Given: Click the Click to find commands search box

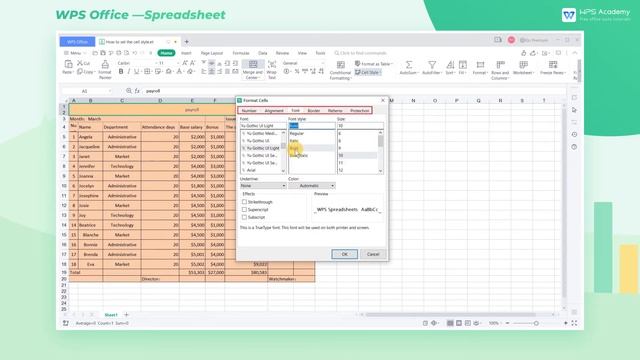Looking at the screenshot, I should 360,53.
